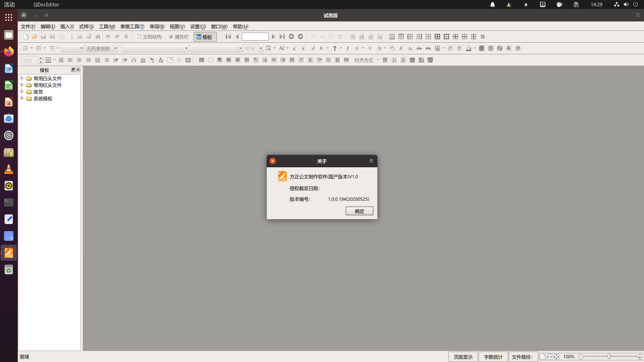Toggle the 属性栏 pane
Viewport: 644px width, 362px height.
point(179,37)
